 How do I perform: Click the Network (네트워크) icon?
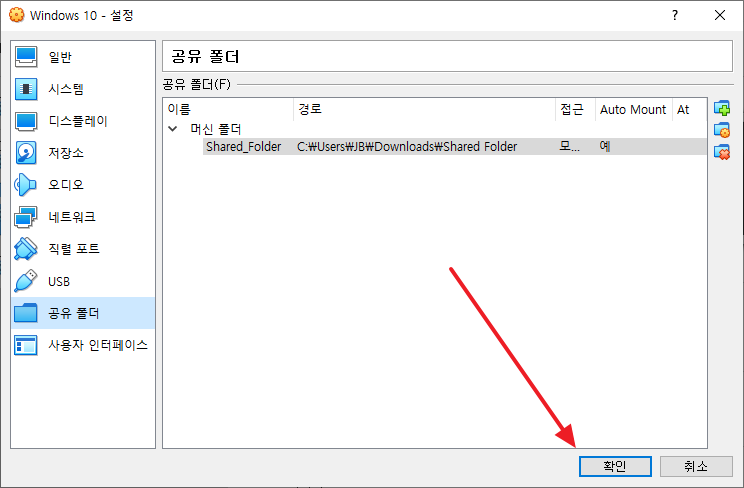coord(25,217)
